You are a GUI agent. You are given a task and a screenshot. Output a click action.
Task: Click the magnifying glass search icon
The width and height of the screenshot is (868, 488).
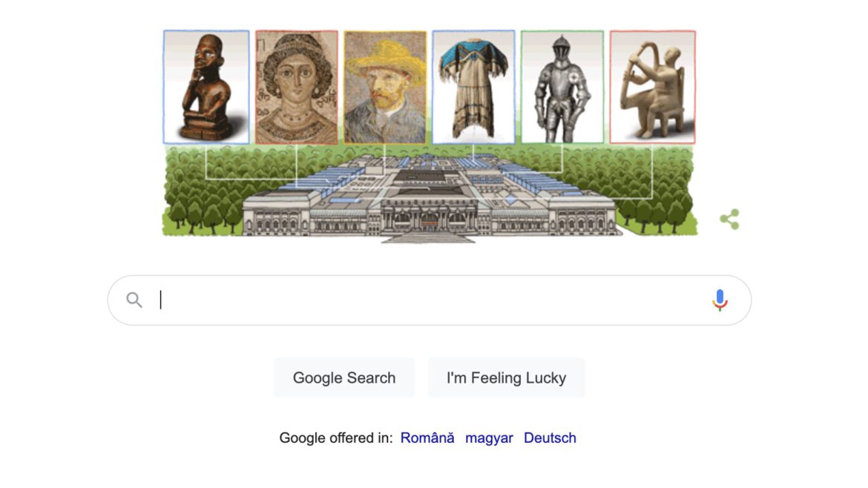[x=134, y=300]
